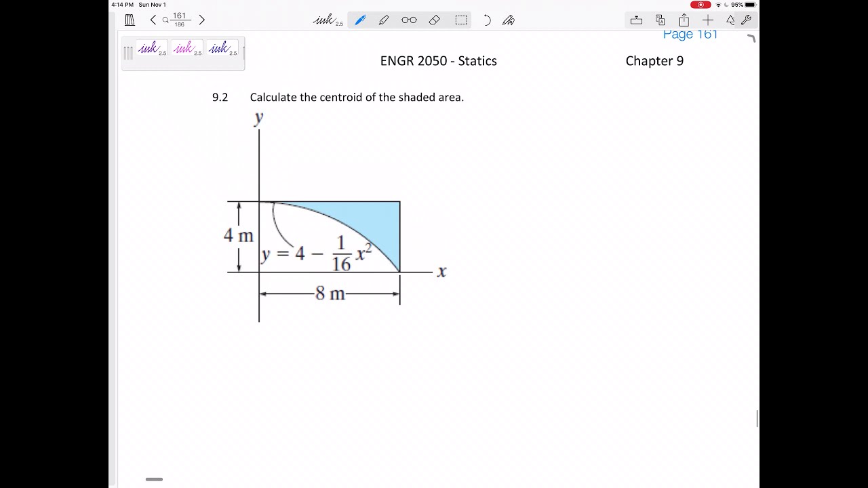Viewport: 868px width, 488px height.
Task: Open the shapes tool icon
Action: [730, 20]
